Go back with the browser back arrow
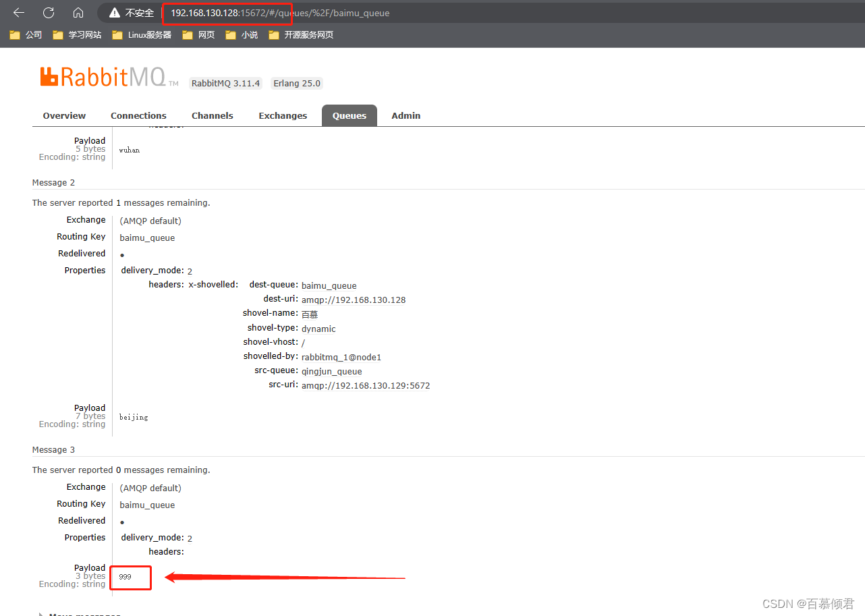 click(19, 13)
